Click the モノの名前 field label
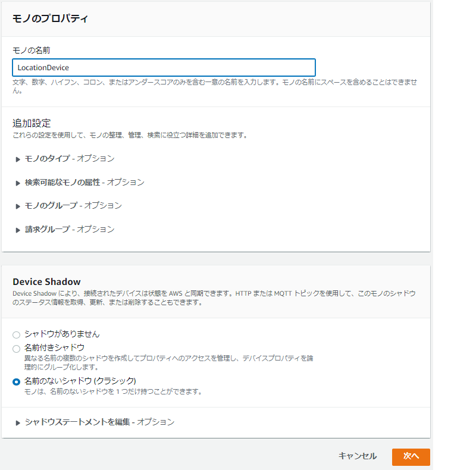Viewport: 476px width, 470px height. click(31, 51)
